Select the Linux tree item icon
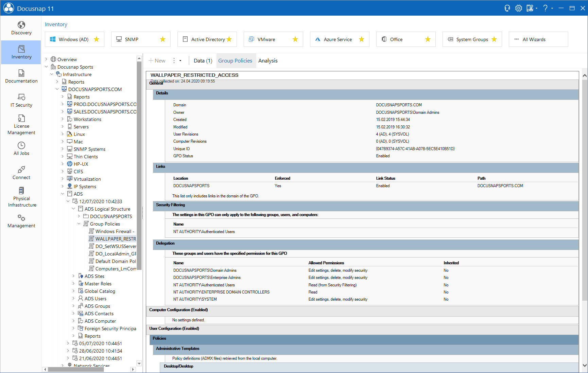 70,134
